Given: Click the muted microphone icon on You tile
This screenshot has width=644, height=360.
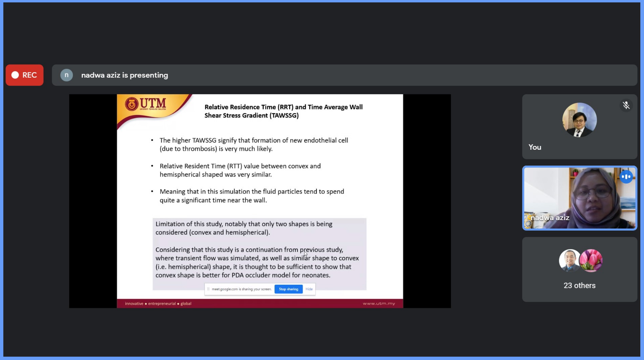Looking at the screenshot, I should pos(626,105).
